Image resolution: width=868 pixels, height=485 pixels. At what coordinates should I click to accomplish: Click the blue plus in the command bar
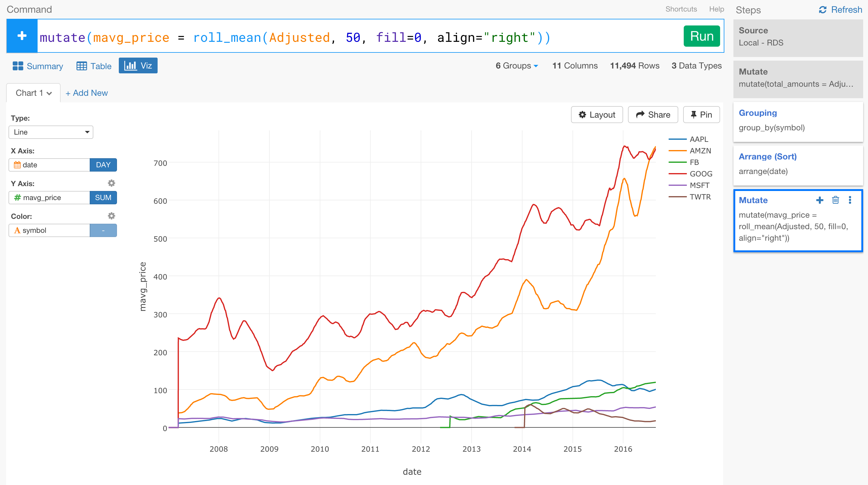coord(22,36)
